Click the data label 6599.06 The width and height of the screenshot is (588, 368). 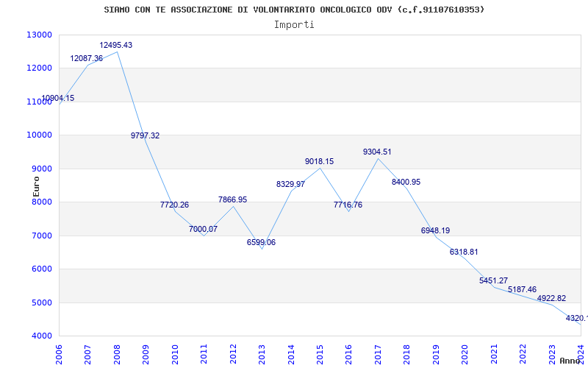261,243
